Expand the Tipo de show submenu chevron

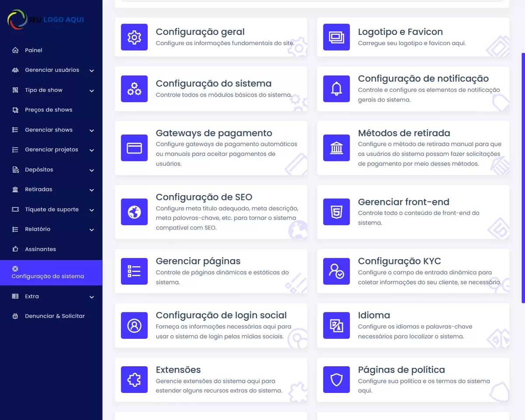[x=91, y=91]
